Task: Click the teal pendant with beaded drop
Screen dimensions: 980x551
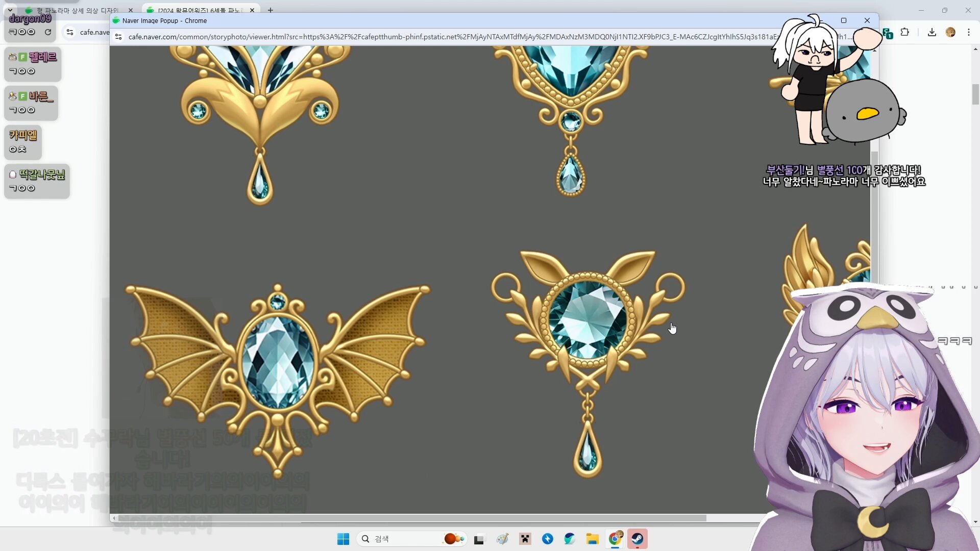Action: point(571,121)
